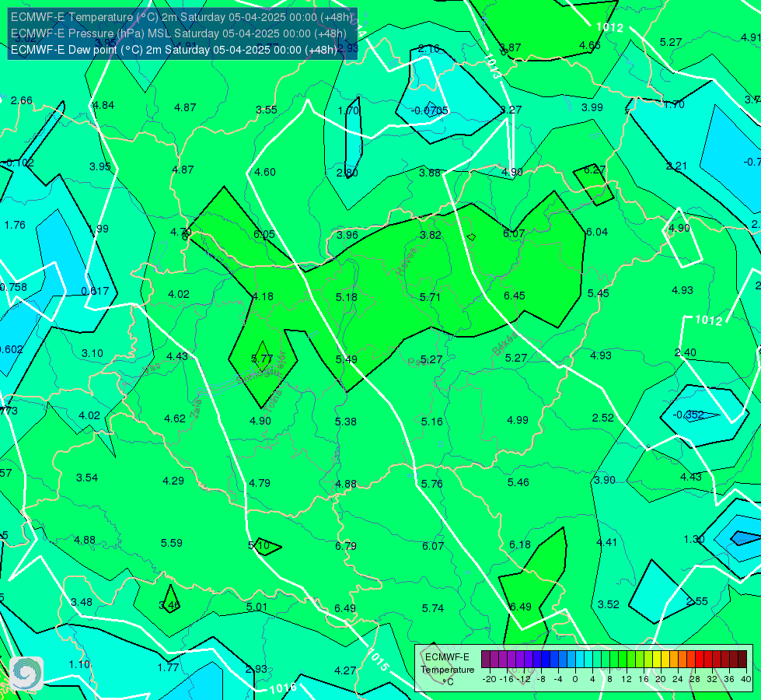Click the 3.52 dew point value
Viewport: 761px width, 700px height.
(x=608, y=604)
